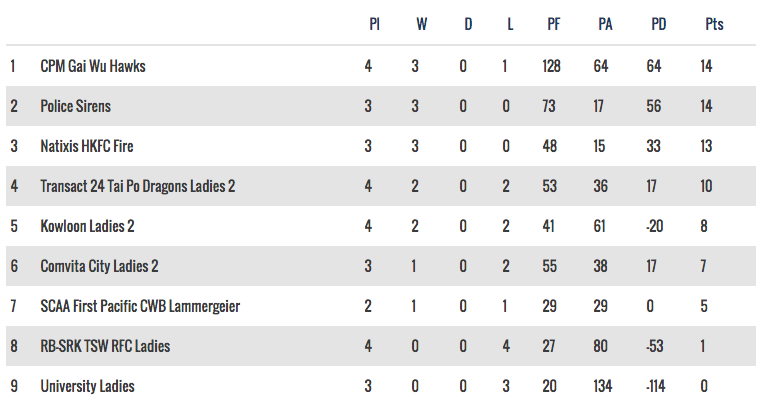The image size is (767, 412).
Task: Open CPM Gai Wu Hawks team link
Action: coord(94,66)
